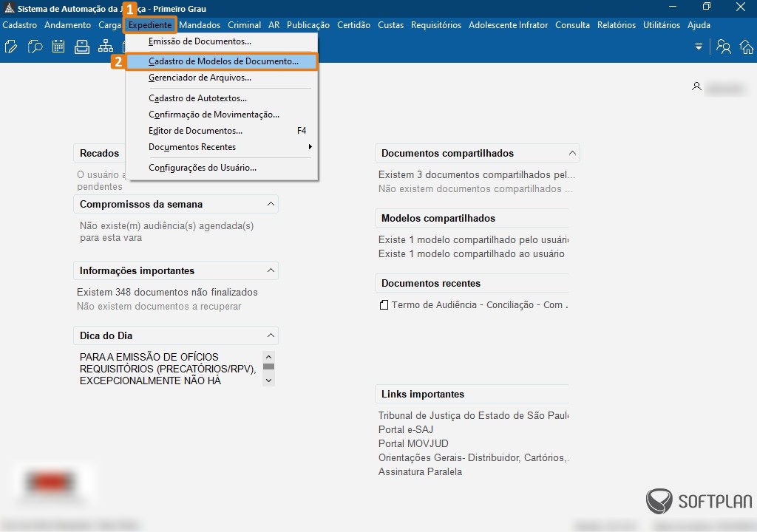The image size is (757, 532).
Task: Click the application logo in title bar
Action: pyautogui.click(x=9, y=8)
